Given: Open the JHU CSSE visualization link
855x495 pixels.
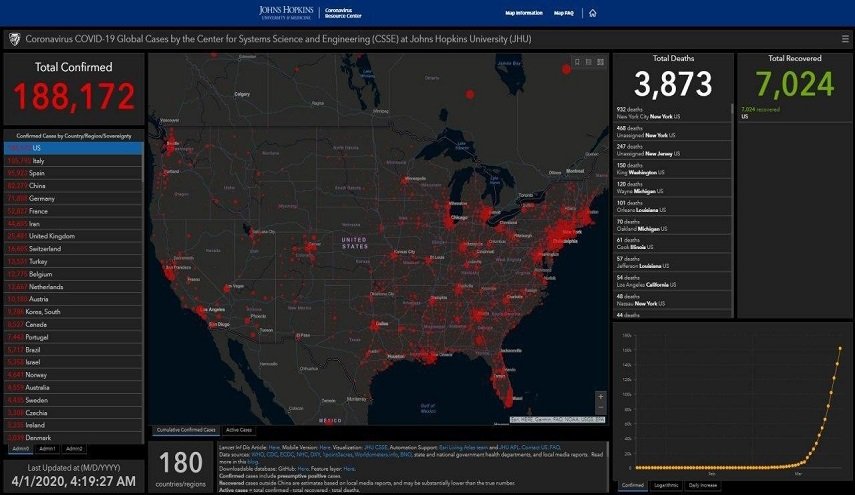Looking at the screenshot, I should (x=374, y=447).
